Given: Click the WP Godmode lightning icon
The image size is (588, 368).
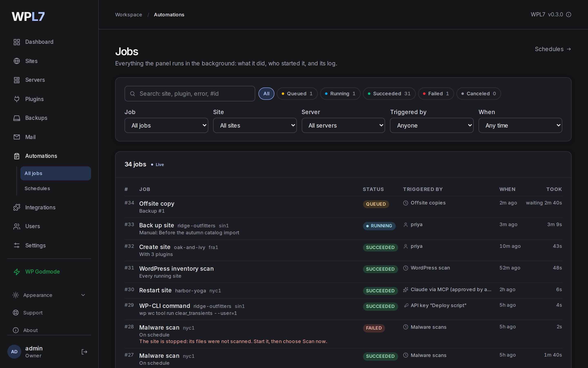Looking at the screenshot, I should (17, 272).
